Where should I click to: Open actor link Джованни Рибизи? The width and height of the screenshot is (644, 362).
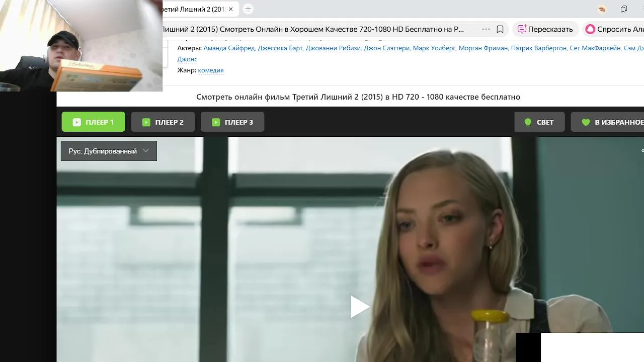333,48
